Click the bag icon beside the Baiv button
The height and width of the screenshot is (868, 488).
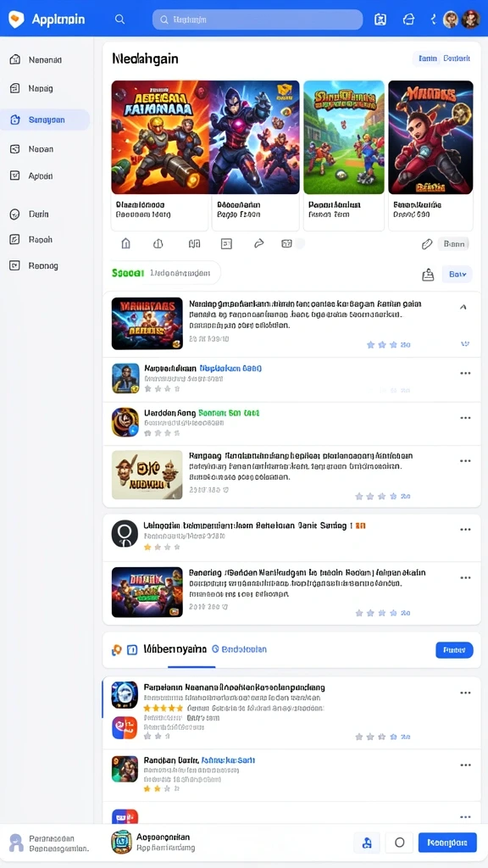tap(428, 275)
